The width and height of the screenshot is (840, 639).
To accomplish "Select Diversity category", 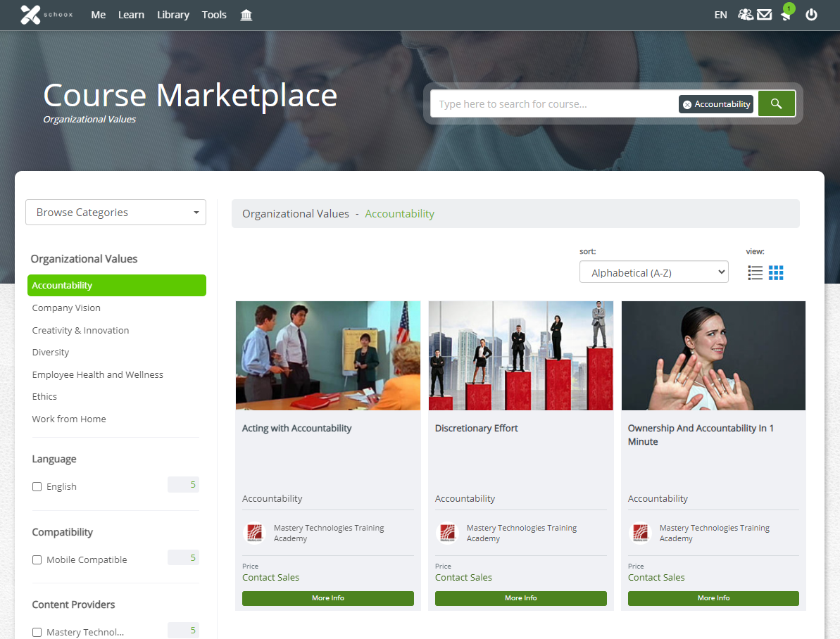I will 51,353.
